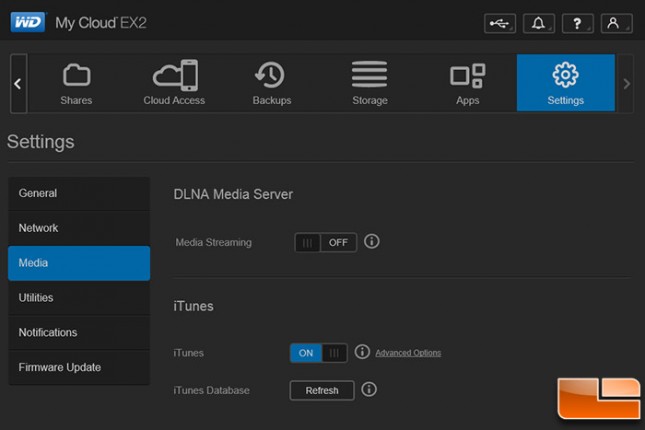Show Media Streaming info tooltip icon
Screen dimensions: 645x430
click(x=371, y=241)
